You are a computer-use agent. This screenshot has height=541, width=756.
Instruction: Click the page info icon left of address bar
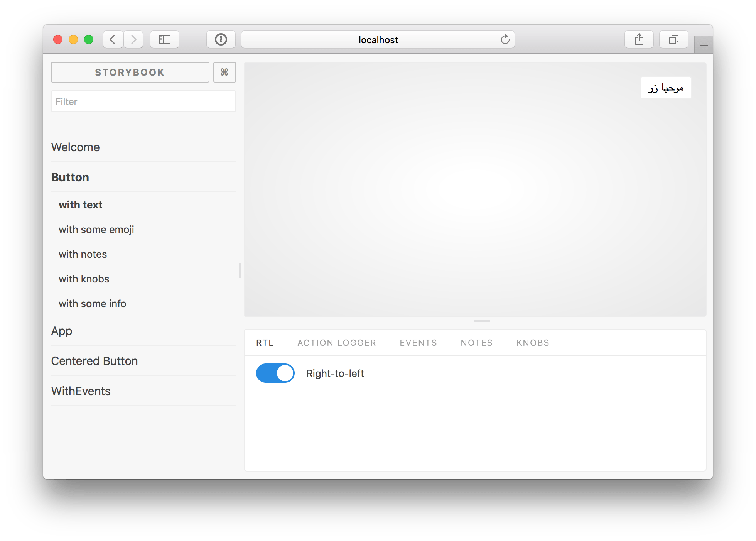pyautogui.click(x=221, y=39)
